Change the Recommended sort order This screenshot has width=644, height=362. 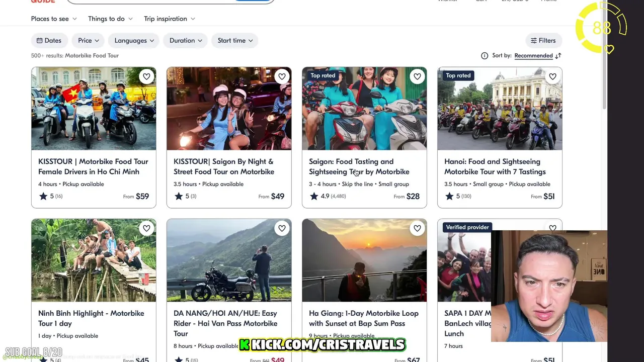coord(533,56)
